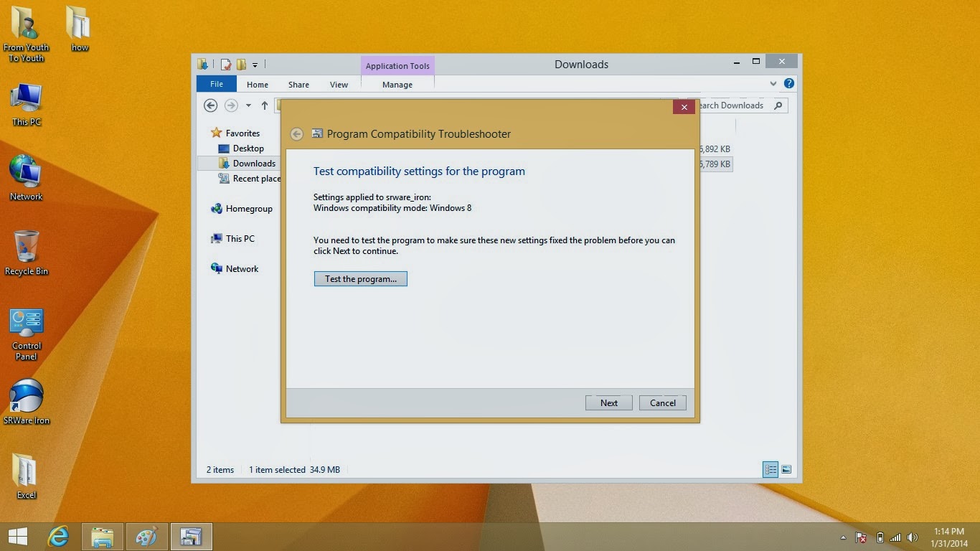
Task: Click Network desktop icon
Action: coord(27,177)
